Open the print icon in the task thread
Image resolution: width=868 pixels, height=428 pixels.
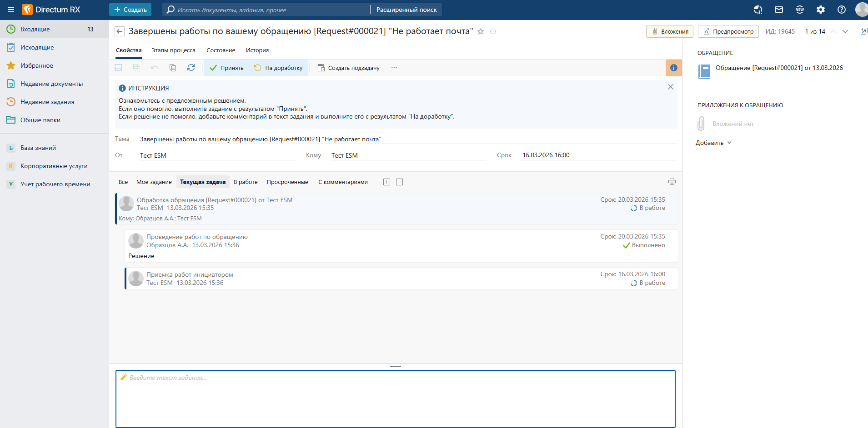point(672,182)
